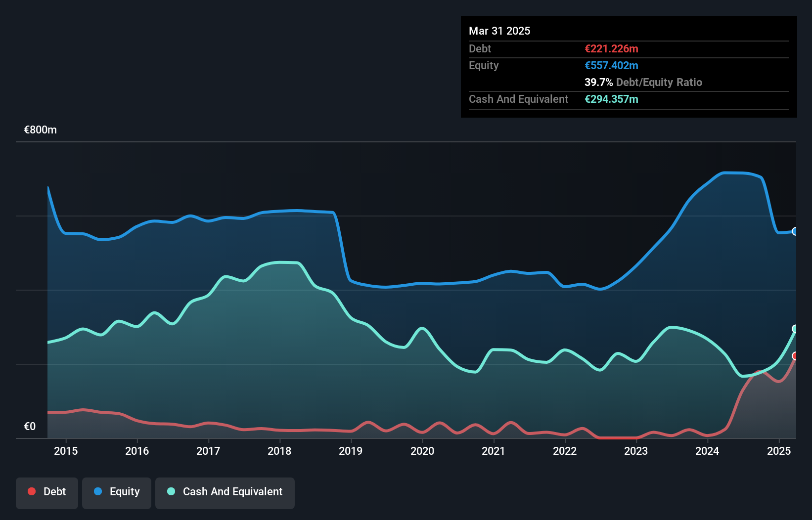Click the Debt value €221.226m in tooltip
Viewport: 812px width, 520px height.
611,49
